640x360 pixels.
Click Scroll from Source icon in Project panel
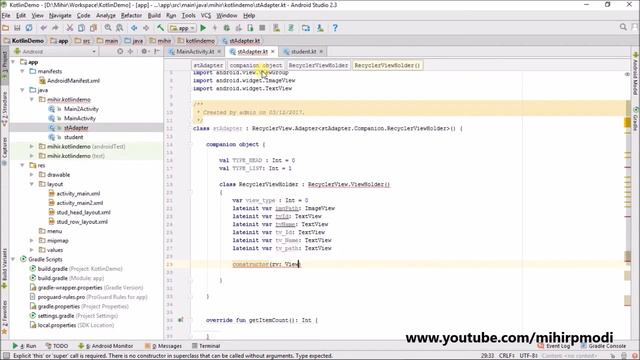(x=120, y=51)
